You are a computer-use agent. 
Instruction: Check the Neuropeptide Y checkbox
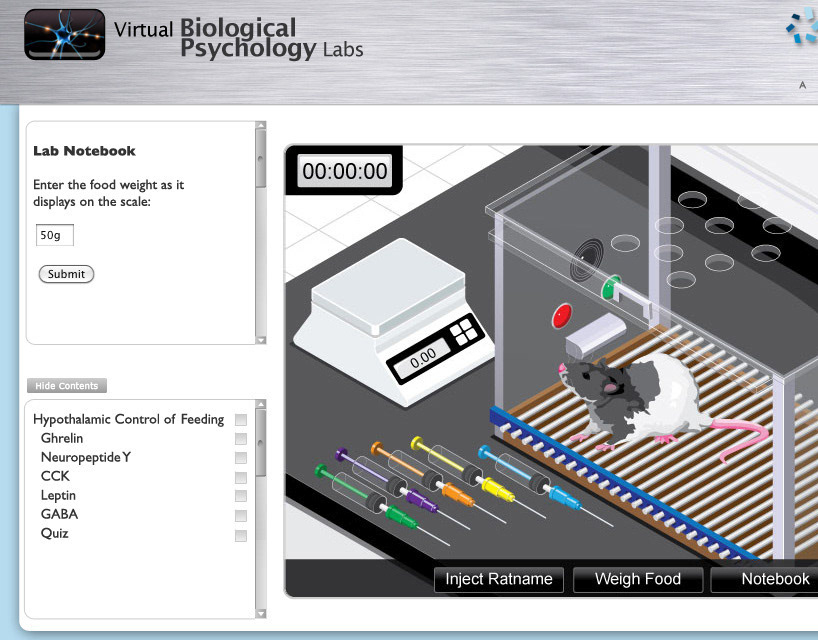[x=240, y=458]
